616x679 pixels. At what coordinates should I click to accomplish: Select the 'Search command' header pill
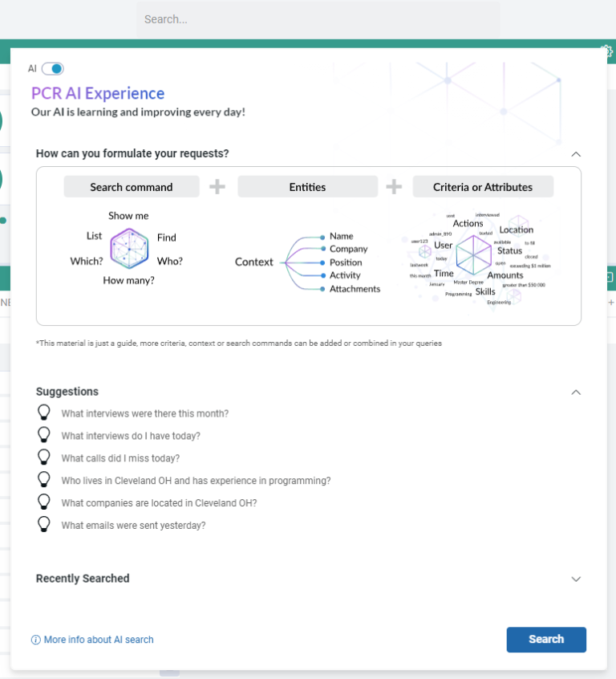click(x=132, y=186)
